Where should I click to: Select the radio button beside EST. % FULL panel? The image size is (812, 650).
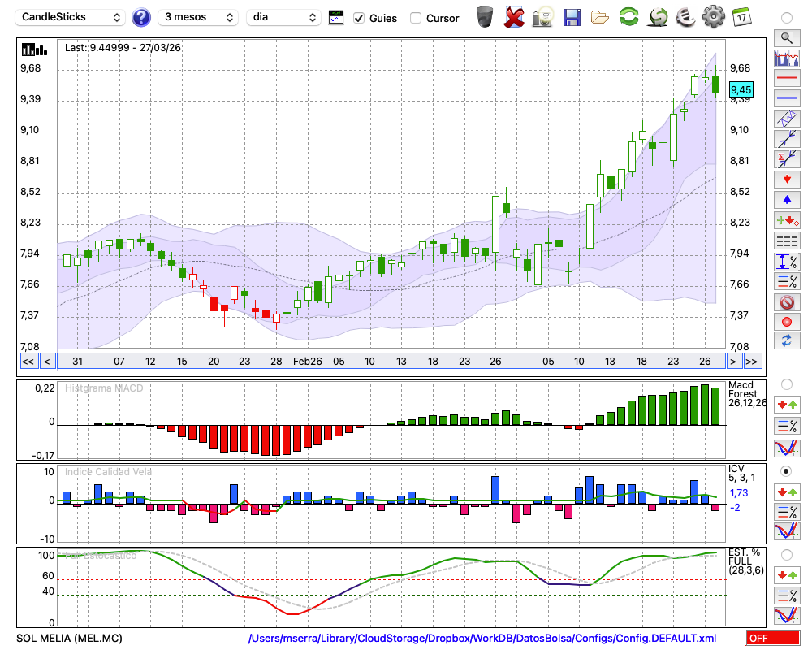click(x=786, y=554)
